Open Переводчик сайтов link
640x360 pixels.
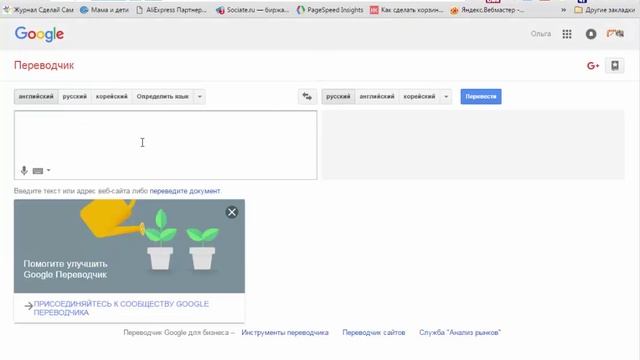pyautogui.click(x=374, y=333)
